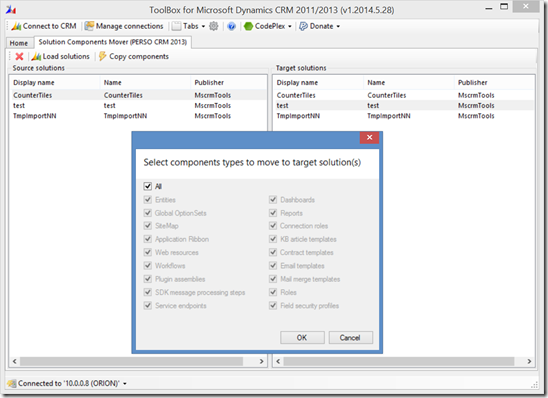Select CounterTiles in Target solutions
Screen dimensions: 548x398
(404, 95)
